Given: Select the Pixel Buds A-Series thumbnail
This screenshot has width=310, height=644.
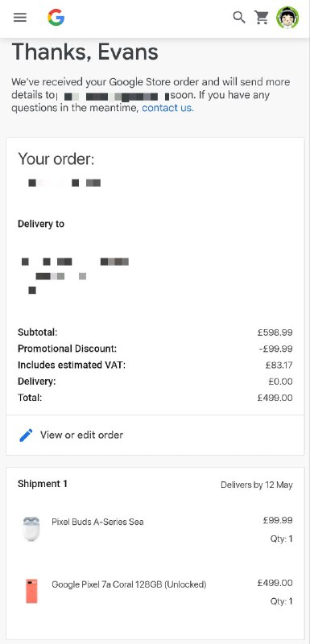Looking at the screenshot, I should (x=31, y=529).
